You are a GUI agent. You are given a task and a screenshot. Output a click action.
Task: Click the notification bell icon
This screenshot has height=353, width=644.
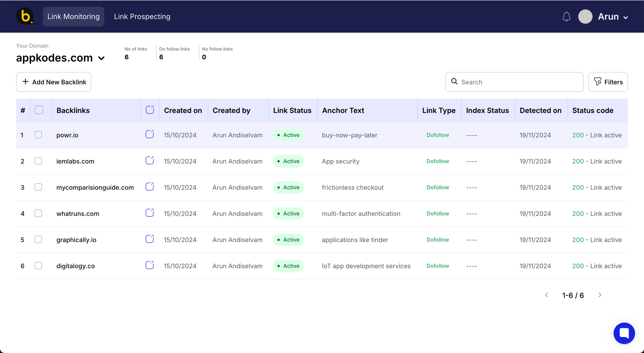(x=567, y=16)
